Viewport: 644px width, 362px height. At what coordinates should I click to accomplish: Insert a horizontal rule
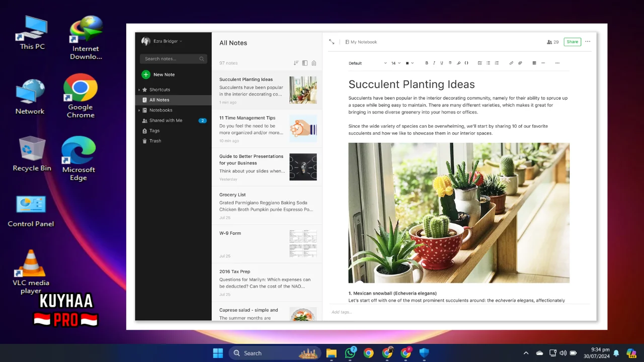point(543,63)
